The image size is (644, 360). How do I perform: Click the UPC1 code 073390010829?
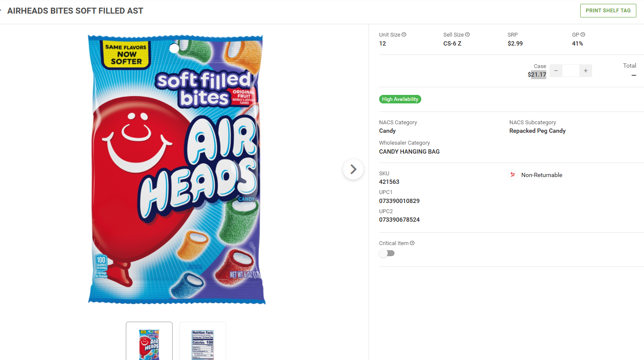click(399, 201)
